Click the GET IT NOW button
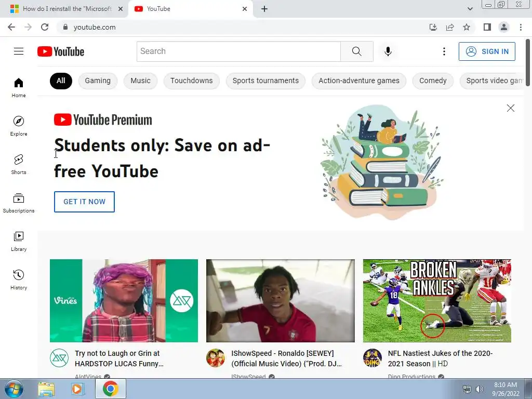The image size is (532, 399). [x=84, y=202]
